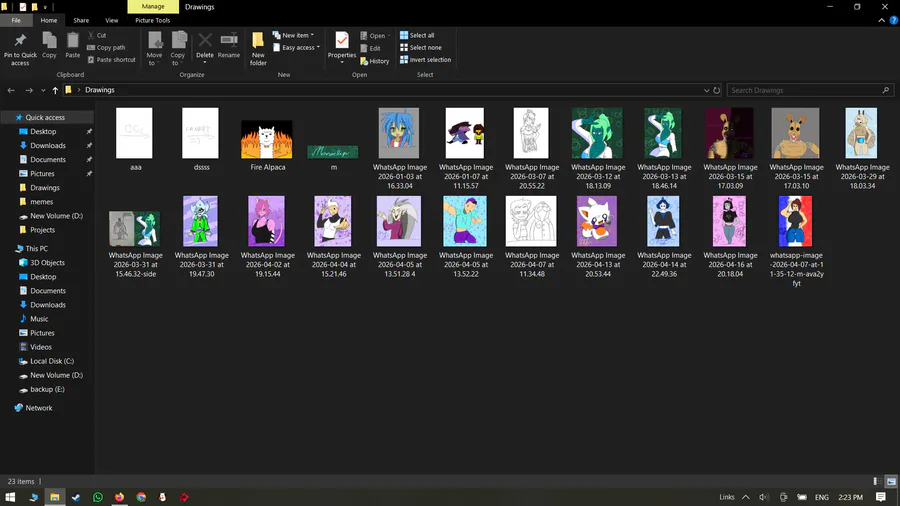Screen dimensions: 900x506
Task: Open WhatsApp from the taskbar
Action: pyautogui.click(x=98, y=497)
